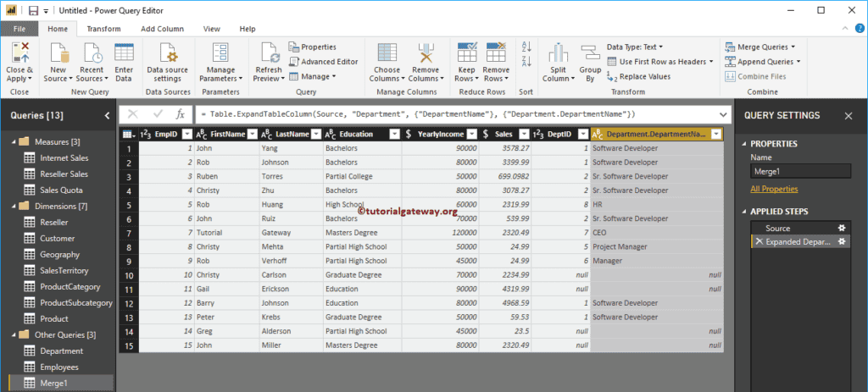Image resolution: width=868 pixels, height=392 pixels.
Task: Collapse the Other Queries folder
Action: coord(14,334)
